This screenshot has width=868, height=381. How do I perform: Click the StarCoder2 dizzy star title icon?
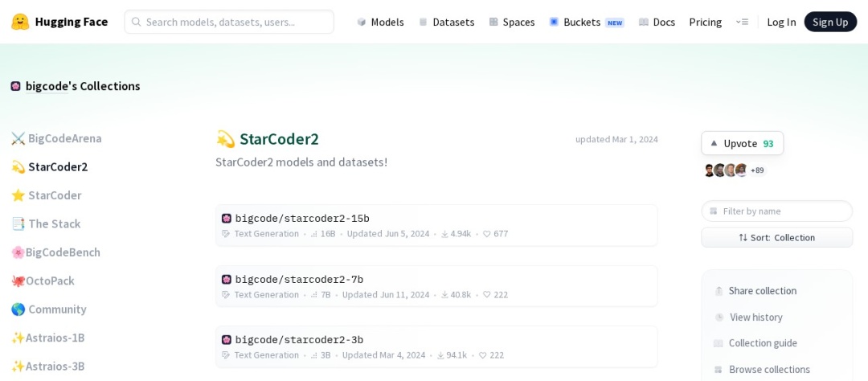point(225,139)
